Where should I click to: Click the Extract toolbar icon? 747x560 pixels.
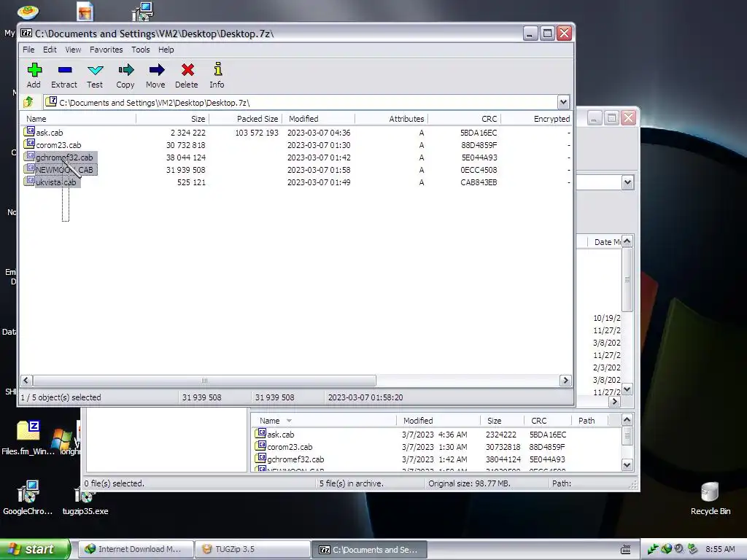click(64, 76)
